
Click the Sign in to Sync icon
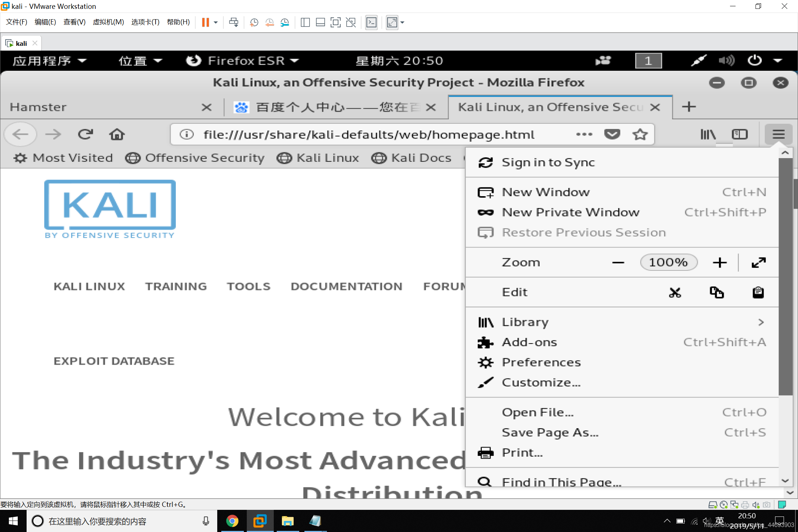click(487, 162)
